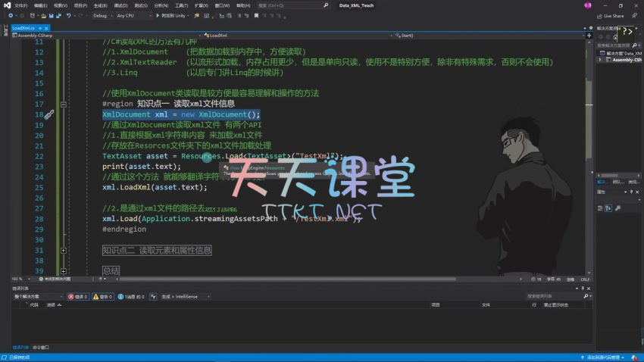Image resolution: width=644 pixels, height=362 pixels.
Task: Click the add to source control button
Action: click(599, 357)
